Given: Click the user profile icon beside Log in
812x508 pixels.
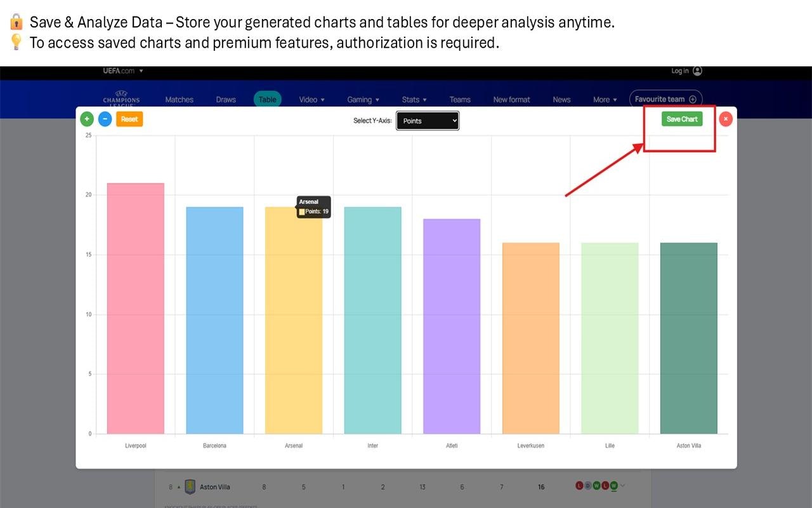Looking at the screenshot, I should (x=698, y=71).
